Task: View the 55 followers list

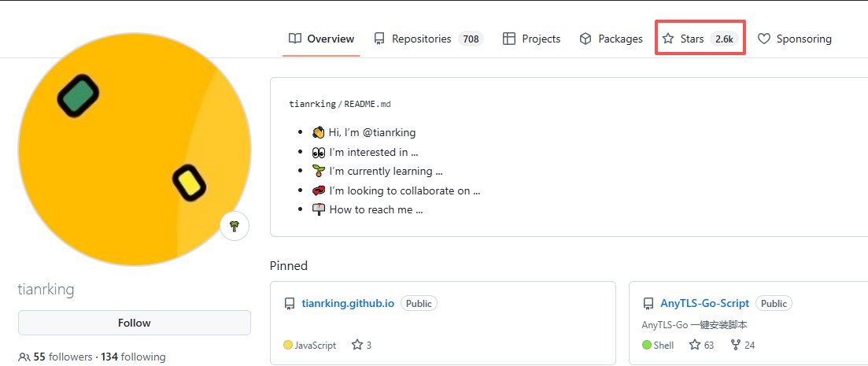Action: [62, 357]
